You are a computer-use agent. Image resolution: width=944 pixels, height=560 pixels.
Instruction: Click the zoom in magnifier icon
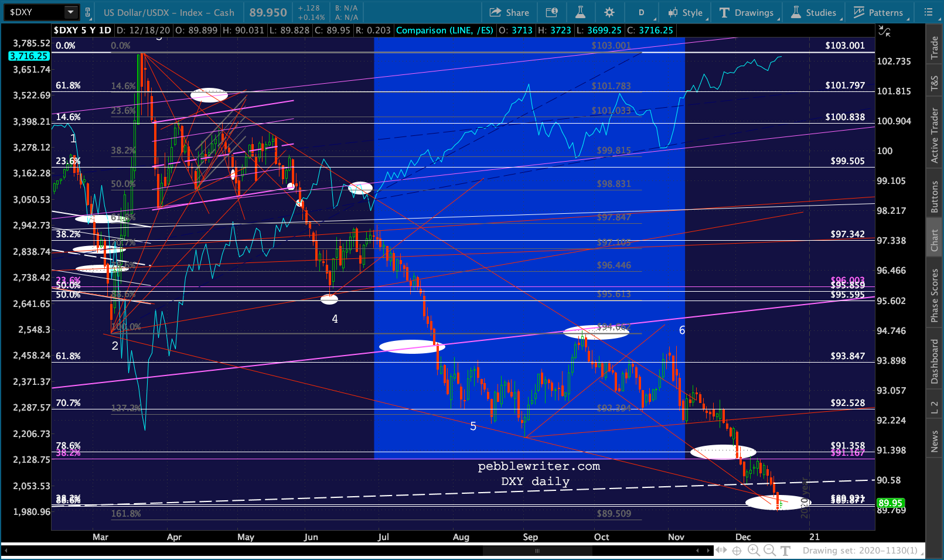(754, 551)
